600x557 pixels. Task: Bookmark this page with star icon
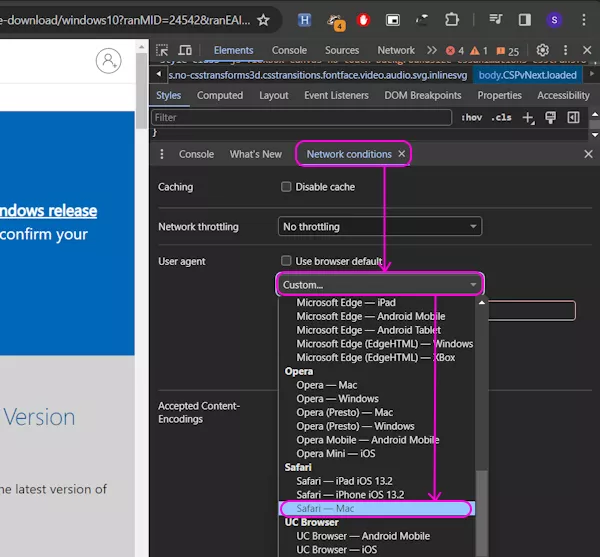pos(263,19)
